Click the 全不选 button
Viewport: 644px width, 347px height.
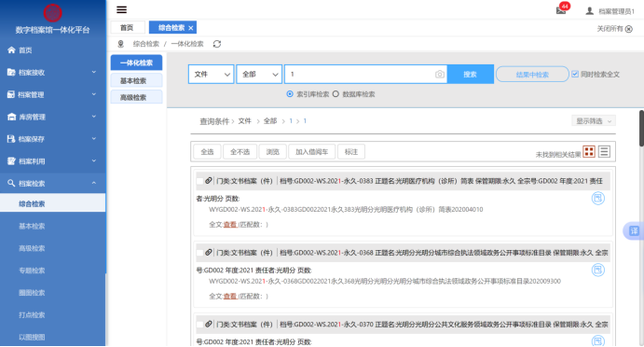[240, 152]
